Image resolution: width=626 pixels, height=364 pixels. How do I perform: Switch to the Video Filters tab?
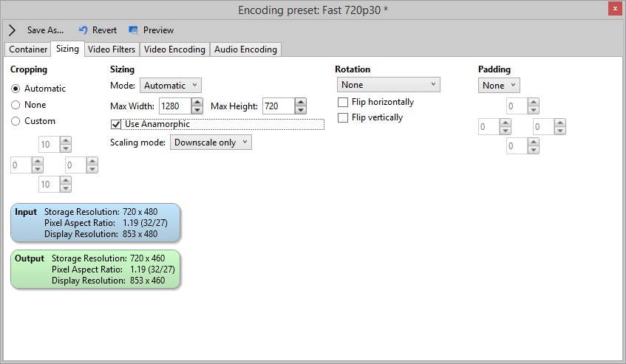coord(112,49)
